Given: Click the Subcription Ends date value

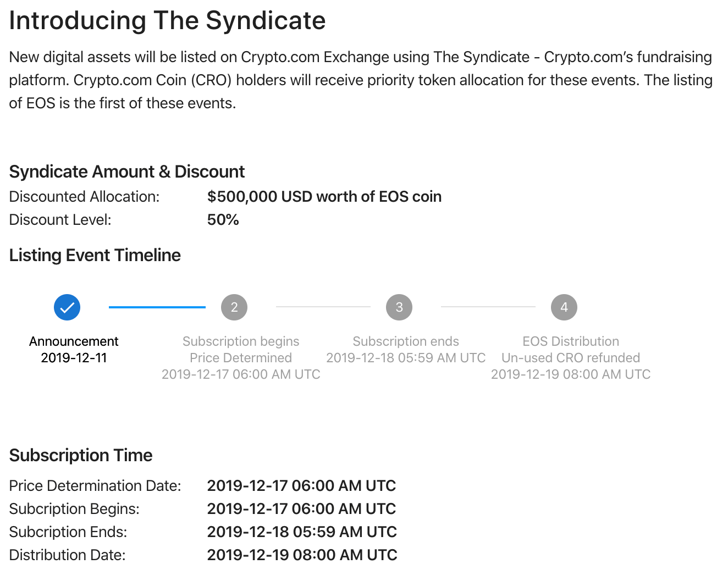Looking at the screenshot, I should (x=302, y=532).
